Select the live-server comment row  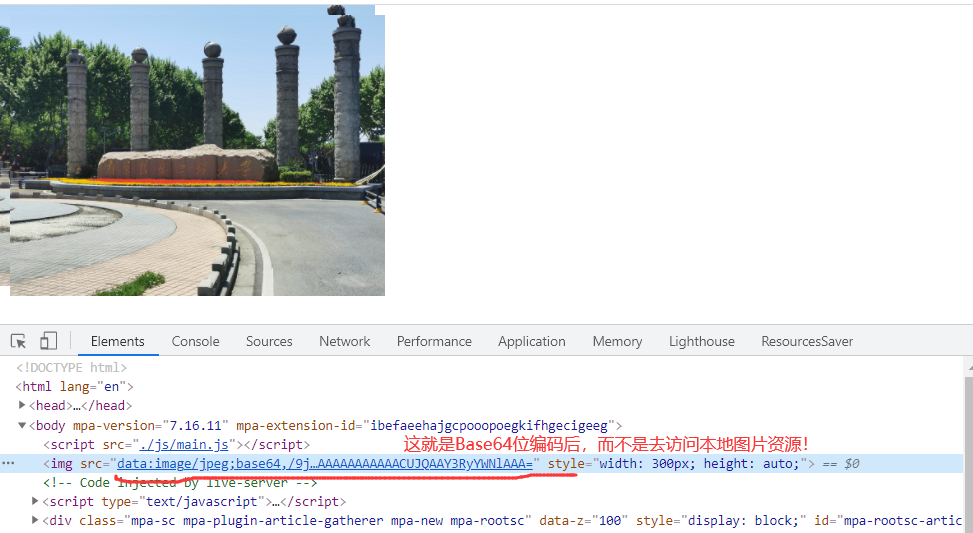tap(180, 483)
